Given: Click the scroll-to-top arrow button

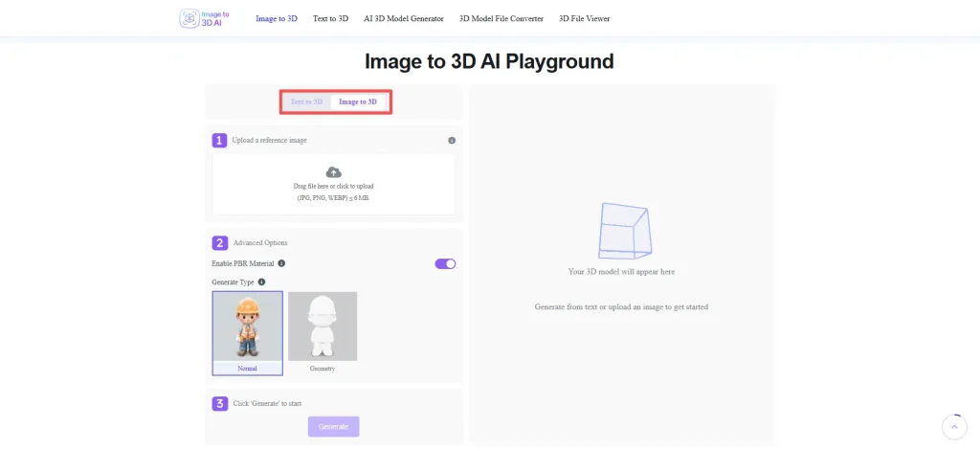Looking at the screenshot, I should (954, 427).
